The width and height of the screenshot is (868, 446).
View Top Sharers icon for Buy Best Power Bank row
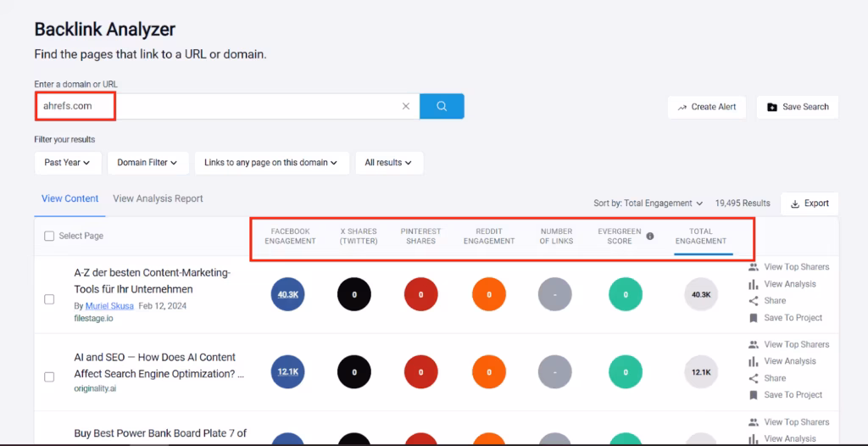tap(753, 422)
